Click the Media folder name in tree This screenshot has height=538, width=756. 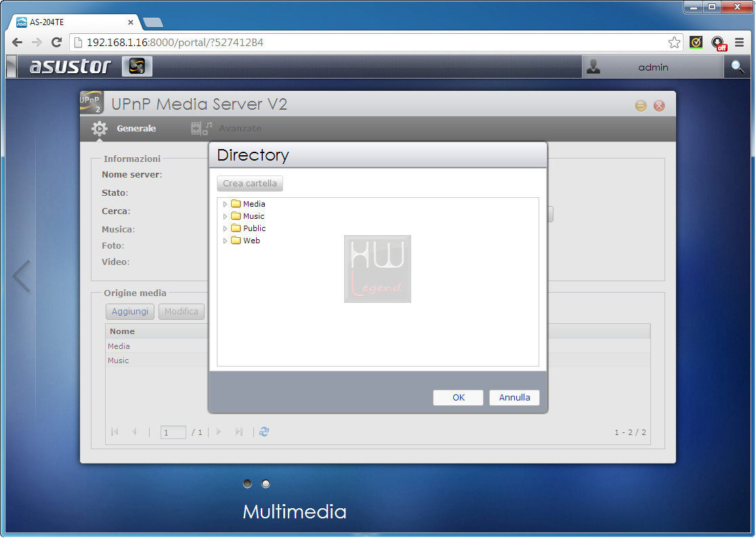254,204
